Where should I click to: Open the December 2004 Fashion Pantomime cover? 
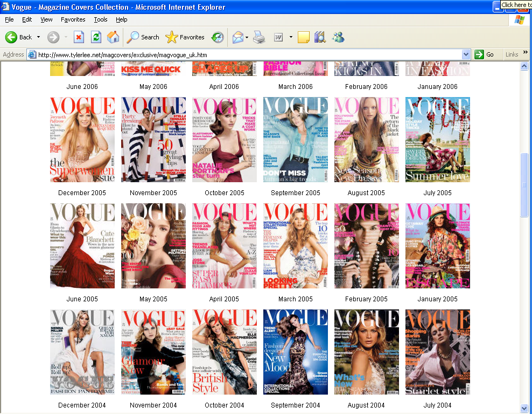(x=82, y=352)
